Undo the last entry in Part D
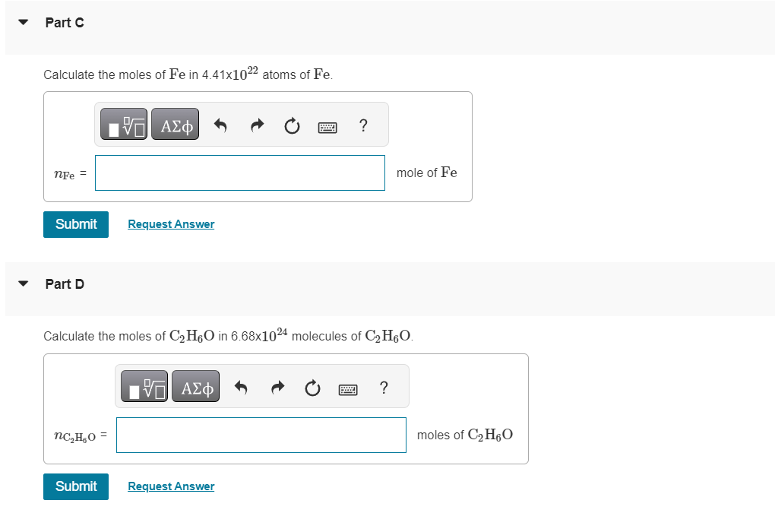Image resolution: width=775 pixels, height=532 pixels. (242, 387)
